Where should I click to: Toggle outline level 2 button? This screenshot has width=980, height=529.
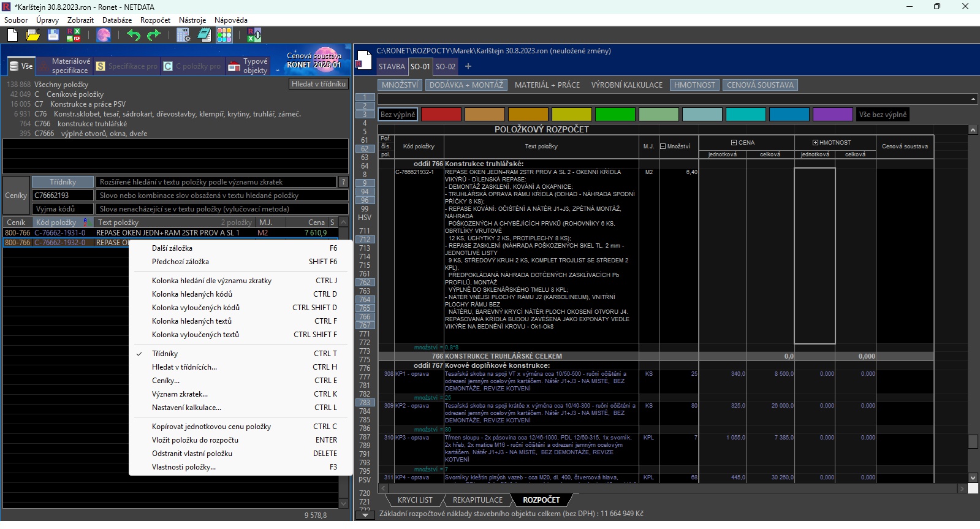tap(365, 105)
